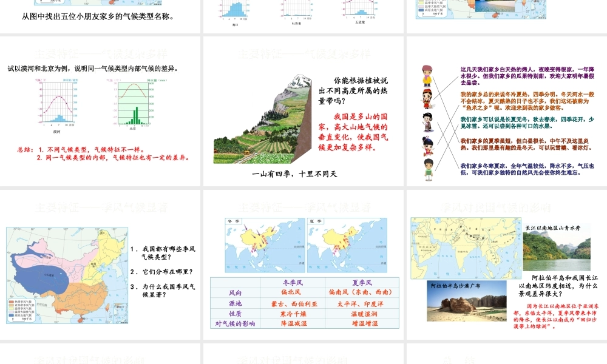Click the question '阿拉伯半岛和我国长江以南地区纬度相近'
The width and height of the screenshot is (607, 364).
[558, 286]
